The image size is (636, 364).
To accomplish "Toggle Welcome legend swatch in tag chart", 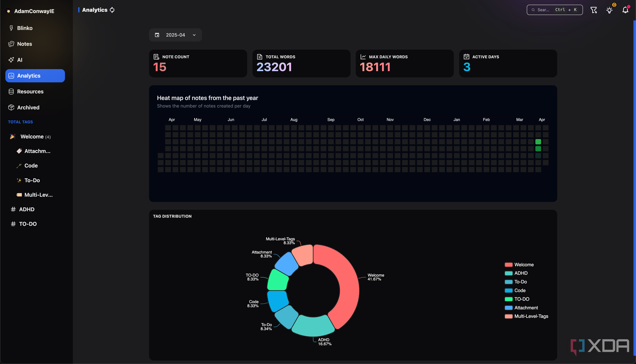I will [508, 265].
